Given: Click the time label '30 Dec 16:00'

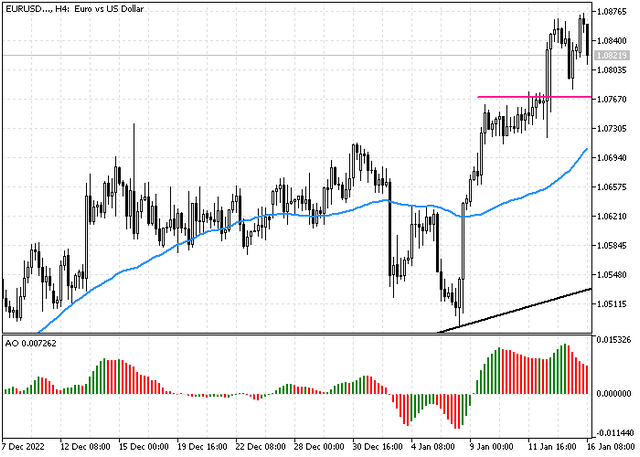Looking at the screenshot, I should [x=377, y=446].
